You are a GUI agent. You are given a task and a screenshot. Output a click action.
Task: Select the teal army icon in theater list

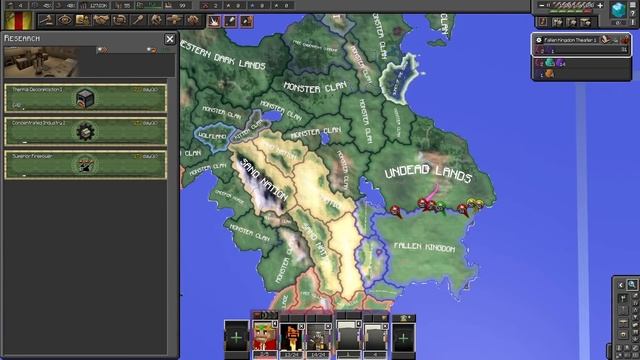pos(550,63)
